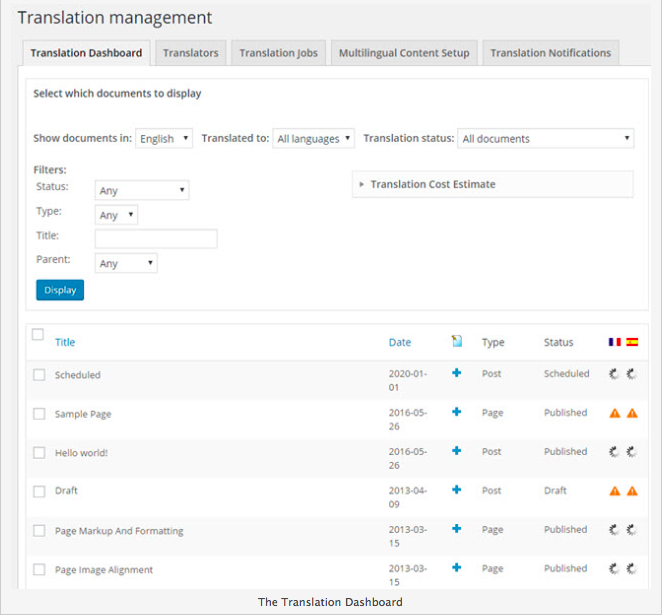Click the '2020-01-01' date cell
Image resolution: width=662 pixels, height=615 pixels.
pyautogui.click(x=408, y=380)
